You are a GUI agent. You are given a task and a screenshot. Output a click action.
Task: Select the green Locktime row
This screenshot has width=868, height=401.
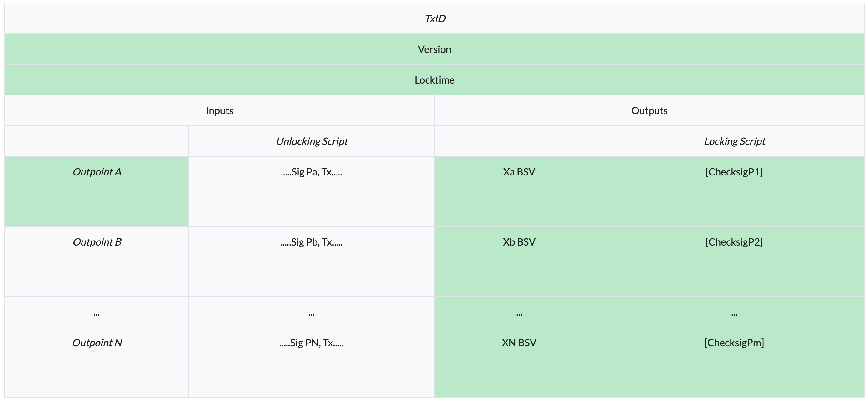click(x=434, y=80)
